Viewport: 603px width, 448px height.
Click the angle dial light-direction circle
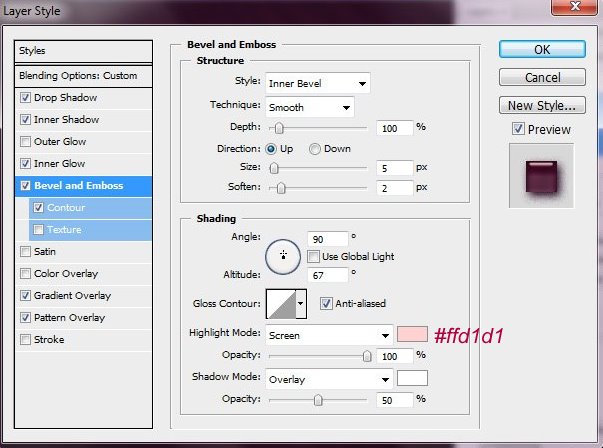click(x=283, y=255)
